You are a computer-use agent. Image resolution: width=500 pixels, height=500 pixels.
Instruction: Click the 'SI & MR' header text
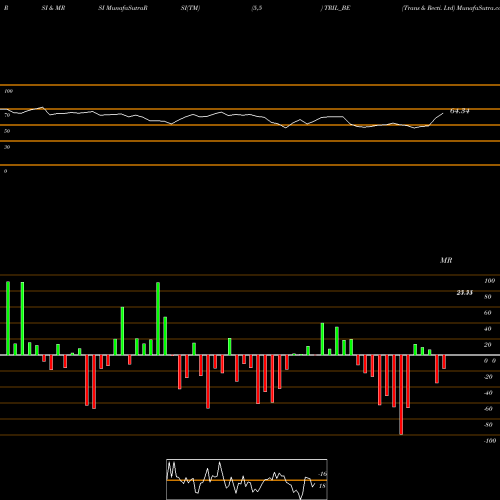coord(53,8)
